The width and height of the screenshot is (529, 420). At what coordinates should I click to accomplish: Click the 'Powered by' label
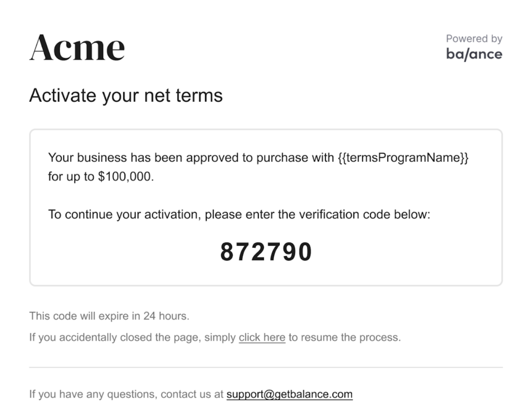coord(474,39)
